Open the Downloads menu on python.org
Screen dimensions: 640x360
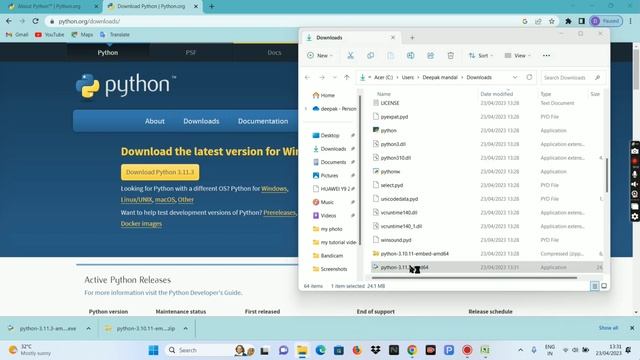(201, 121)
